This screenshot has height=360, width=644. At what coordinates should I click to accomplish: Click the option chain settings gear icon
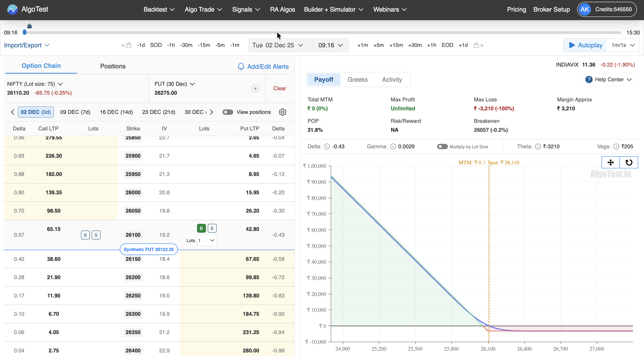point(282,112)
